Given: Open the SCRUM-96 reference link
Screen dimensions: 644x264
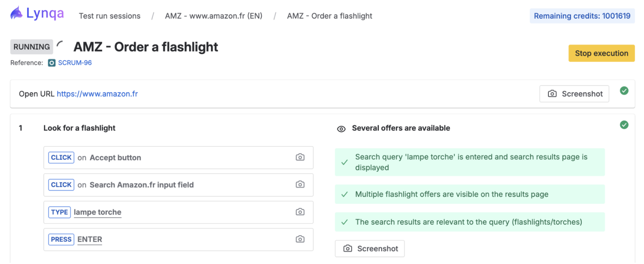Looking at the screenshot, I should pyautogui.click(x=75, y=63).
